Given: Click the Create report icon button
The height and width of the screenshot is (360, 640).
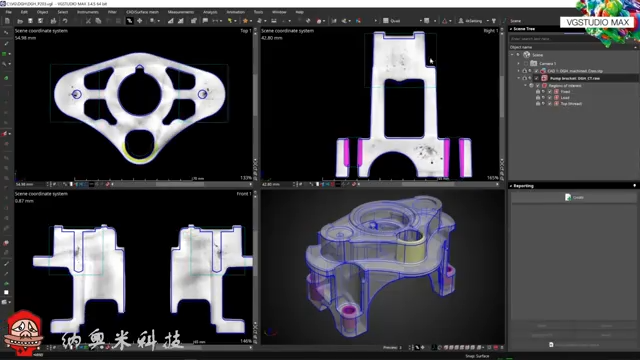Looking at the screenshot, I should [x=573, y=197].
